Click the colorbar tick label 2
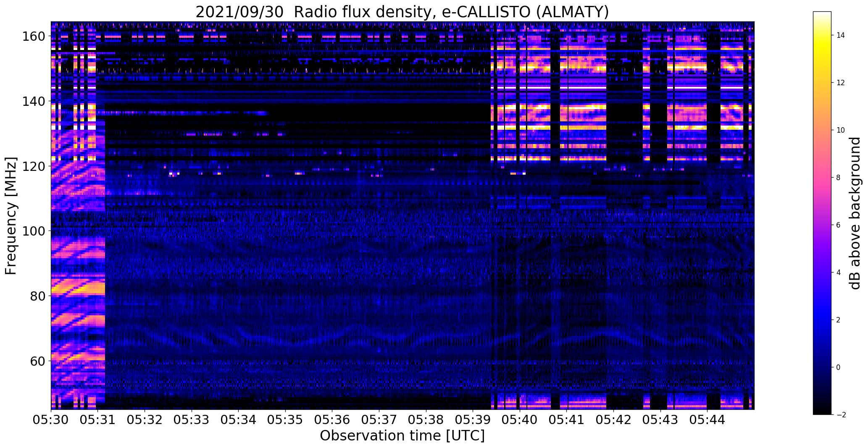Screen dimensions: 868x448 (839, 320)
